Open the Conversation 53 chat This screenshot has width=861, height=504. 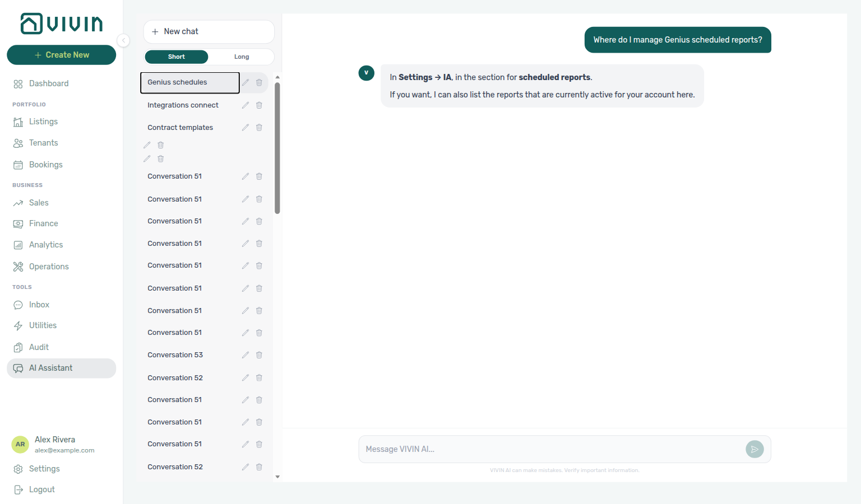[x=190, y=355]
